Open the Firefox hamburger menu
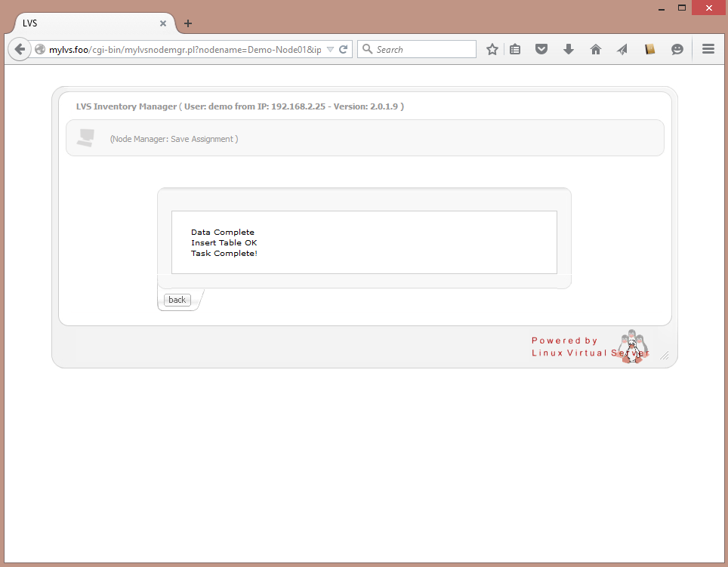 coord(708,49)
